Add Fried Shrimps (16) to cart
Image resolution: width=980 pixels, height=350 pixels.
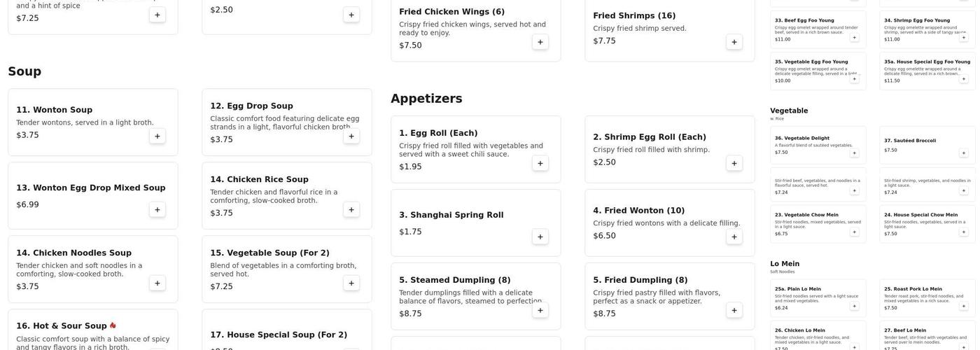tap(734, 42)
